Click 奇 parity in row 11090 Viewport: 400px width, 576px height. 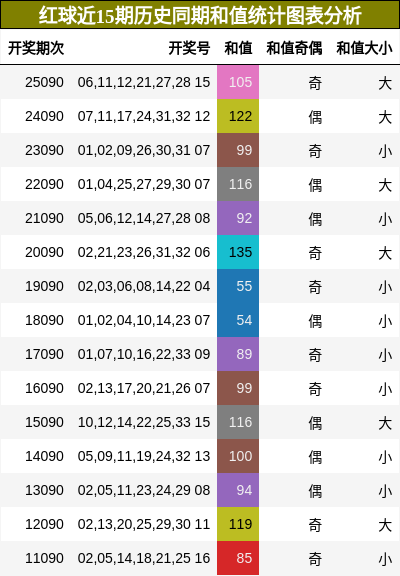pyautogui.click(x=315, y=559)
